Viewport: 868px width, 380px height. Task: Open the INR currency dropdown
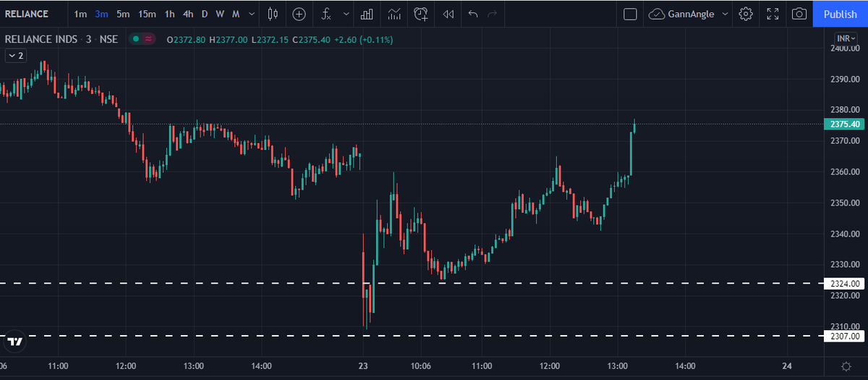click(846, 38)
